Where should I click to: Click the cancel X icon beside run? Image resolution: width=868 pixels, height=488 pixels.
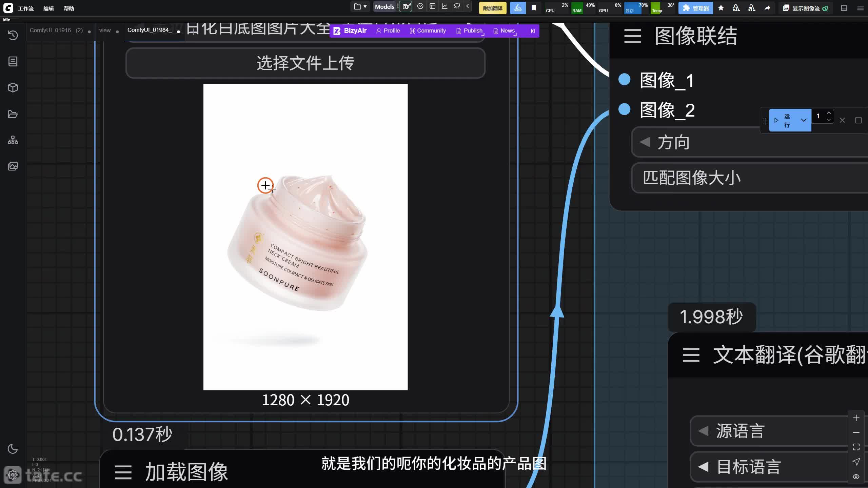(842, 120)
